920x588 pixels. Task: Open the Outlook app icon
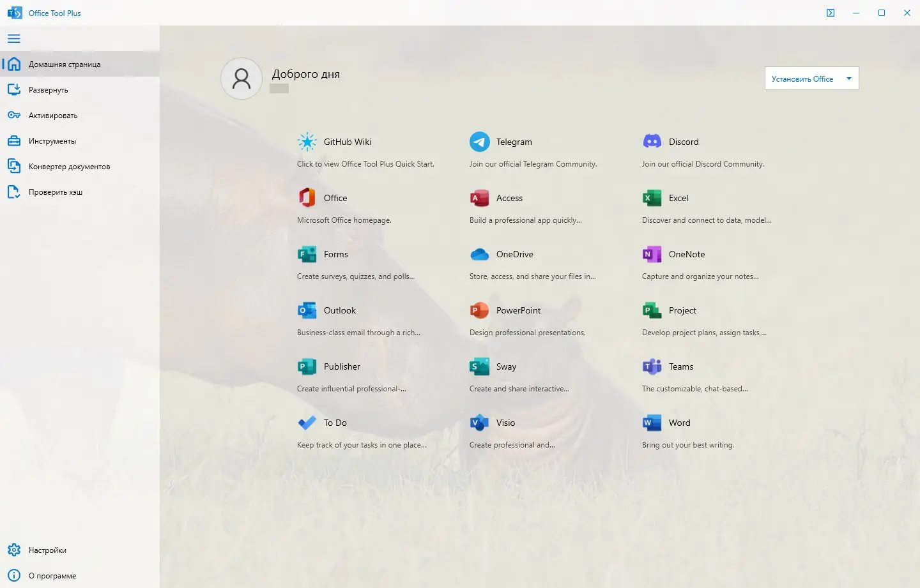click(x=307, y=310)
